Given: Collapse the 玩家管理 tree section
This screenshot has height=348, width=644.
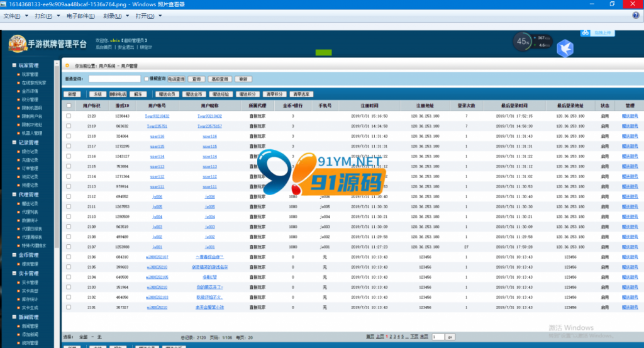Looking at the screenshot, I should pyautogui.click(x=14, y=65).
